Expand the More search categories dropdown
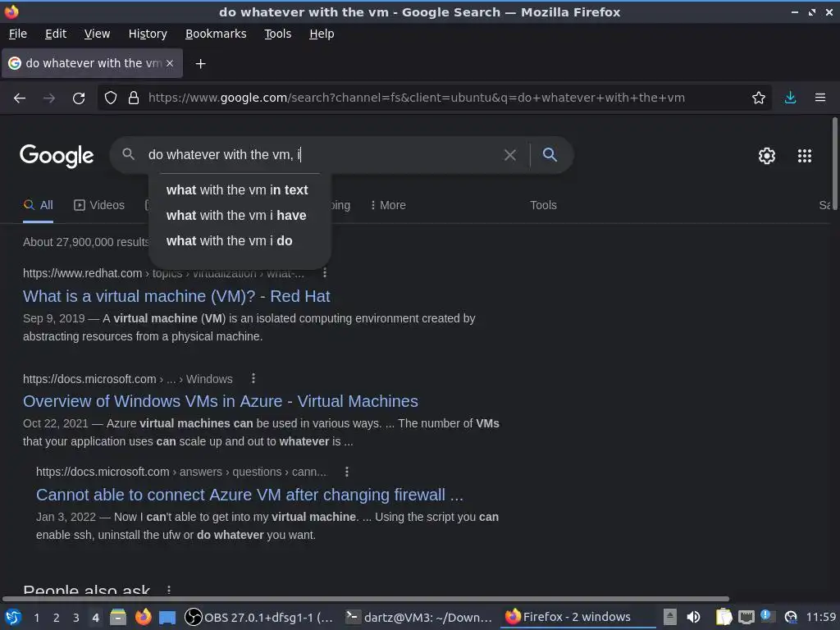The width and height of the screenshot is (840, 630). 388,205
